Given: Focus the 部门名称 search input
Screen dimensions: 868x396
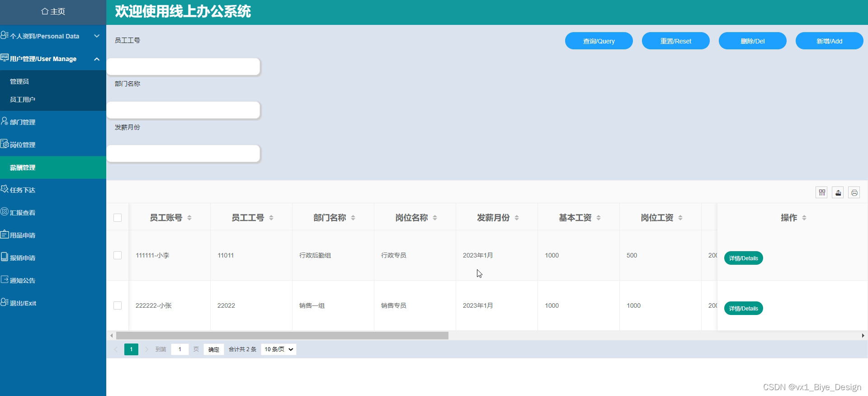Looking at the screenshot, I should pos(184,110).
